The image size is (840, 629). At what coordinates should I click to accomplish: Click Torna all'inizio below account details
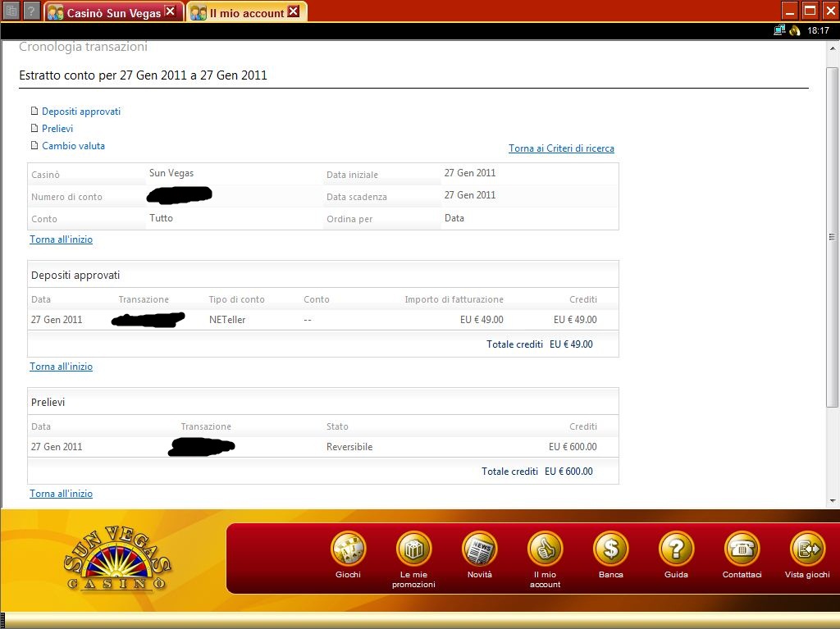pos(61,239)
